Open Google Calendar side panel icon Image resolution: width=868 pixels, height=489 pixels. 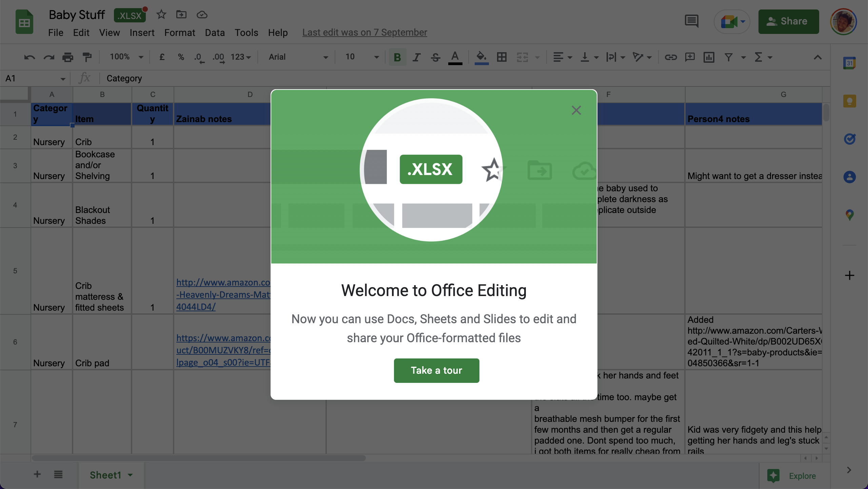tap(849, 63)
